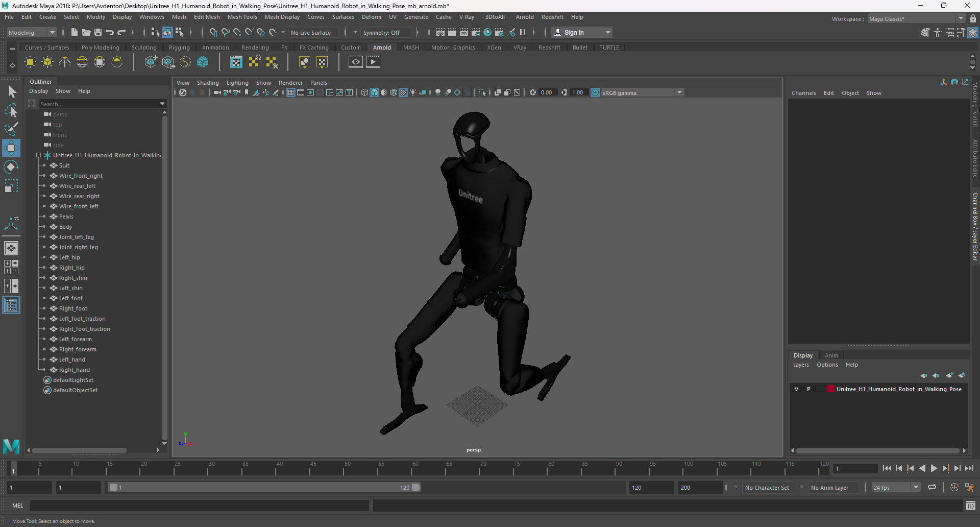This screenshot has height=527, width=980.
Task: Select Left_foot_traction in the Outliner
Action: tap(82, 319)
